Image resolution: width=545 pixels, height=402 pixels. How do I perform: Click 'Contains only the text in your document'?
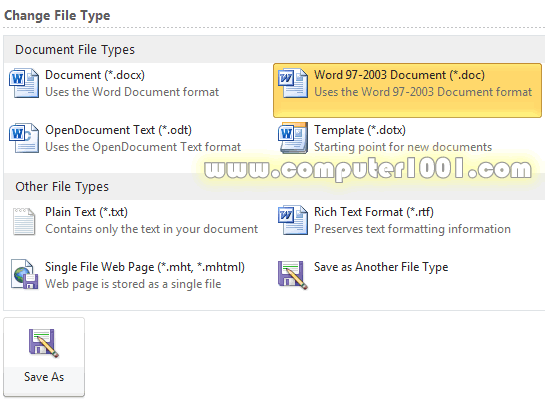tap(152, 229)
